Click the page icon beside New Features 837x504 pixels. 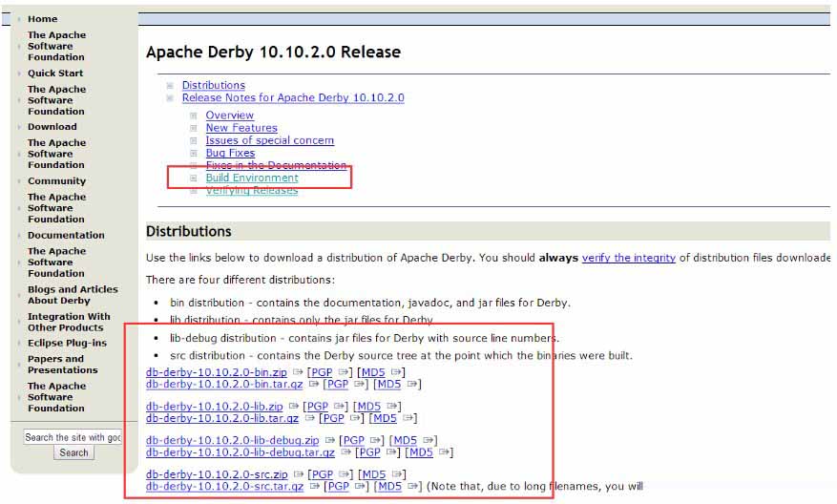194,128
